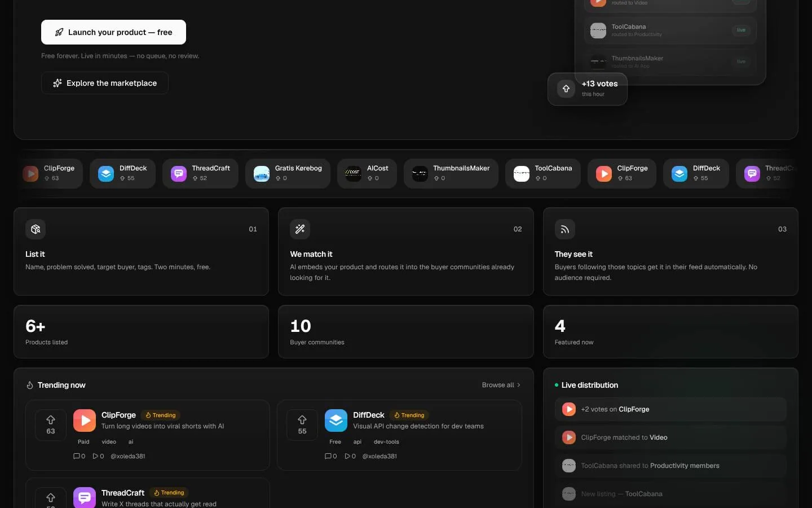The height and width of the screenshot is (508, 812).
Task: Click the upvote arrow in +13 votes card
Action: point(566,89)
